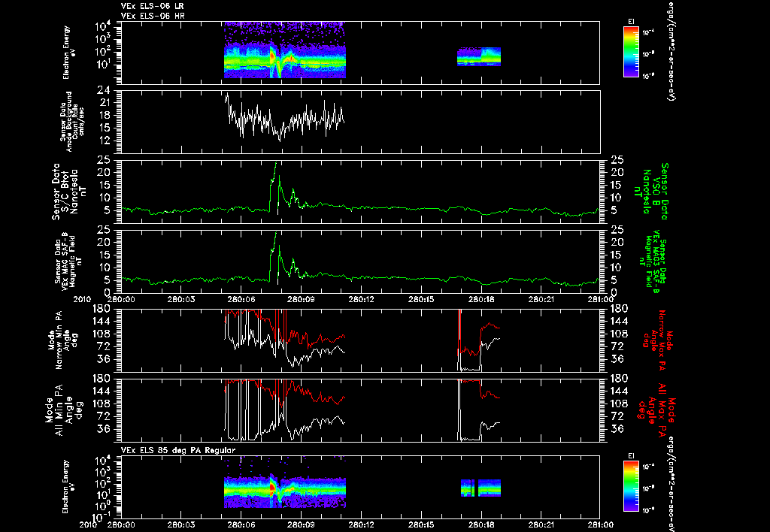
Task: Click "280:12" on the middle time axis
Action: [361, 299]
